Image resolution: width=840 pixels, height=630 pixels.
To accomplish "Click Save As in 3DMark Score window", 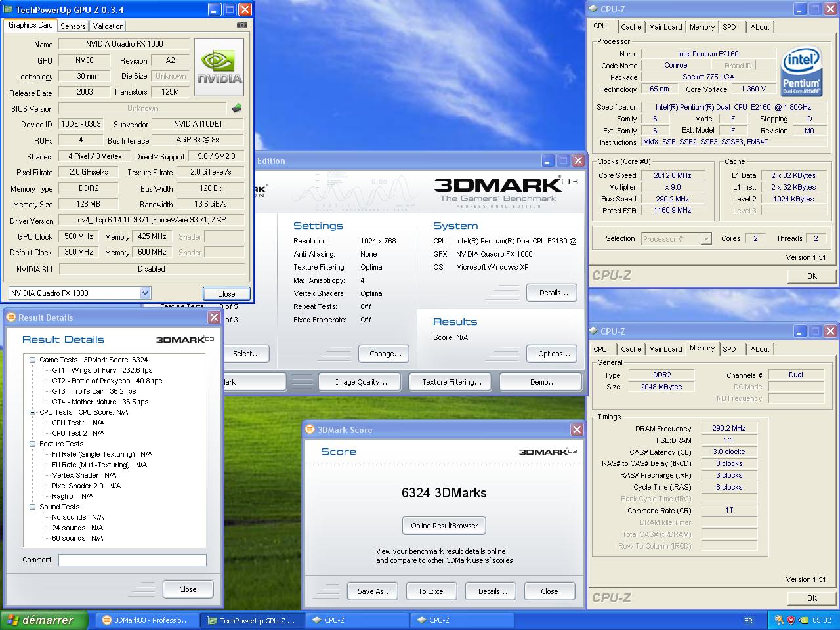I will (373, 591).
